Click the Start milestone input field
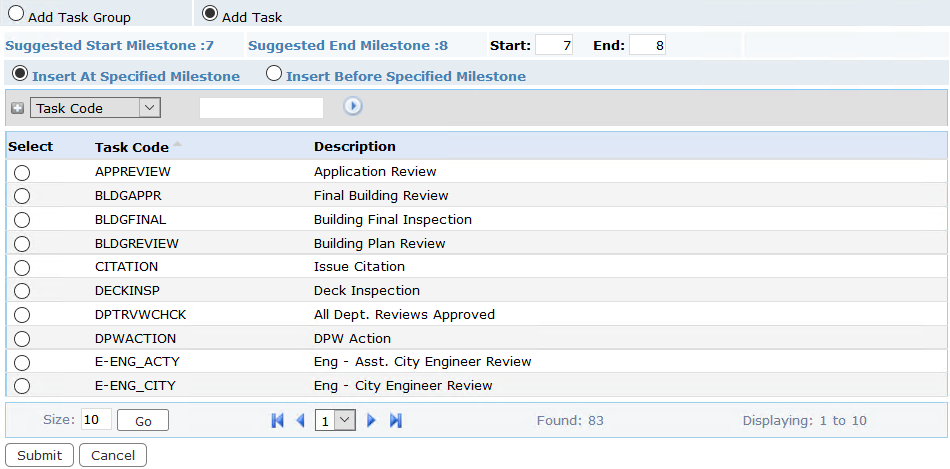950x469 pixels. coord(554,46)
